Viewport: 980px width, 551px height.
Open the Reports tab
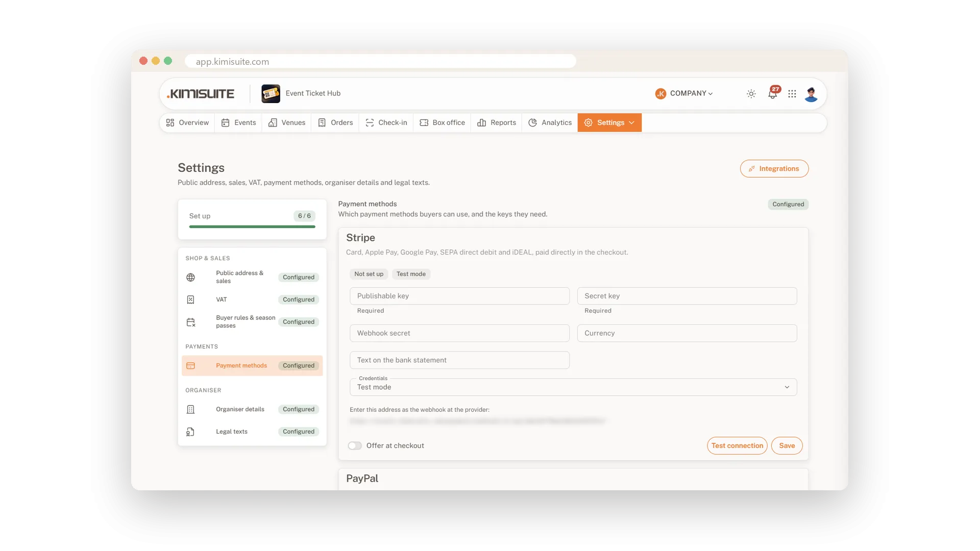click(x=496, y=122)
